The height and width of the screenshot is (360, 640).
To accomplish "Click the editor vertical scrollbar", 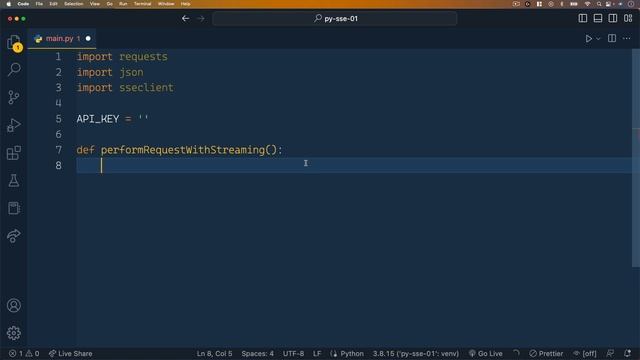I will 636,158.
